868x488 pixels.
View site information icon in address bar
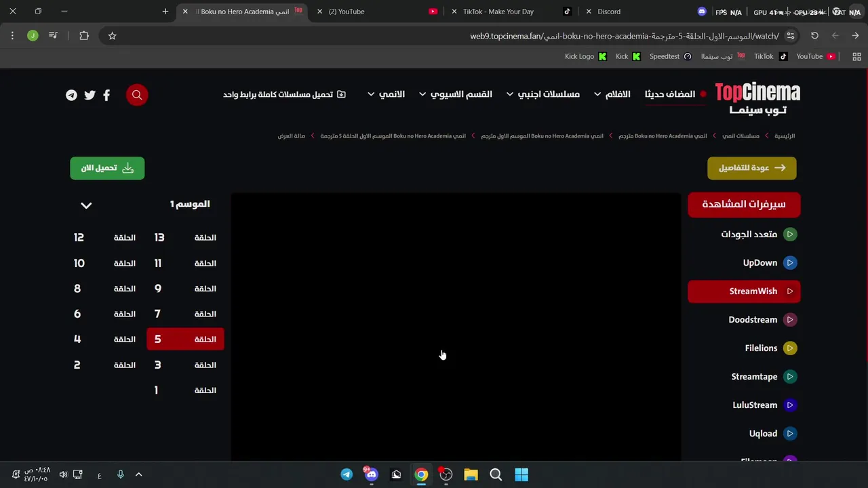790,36
